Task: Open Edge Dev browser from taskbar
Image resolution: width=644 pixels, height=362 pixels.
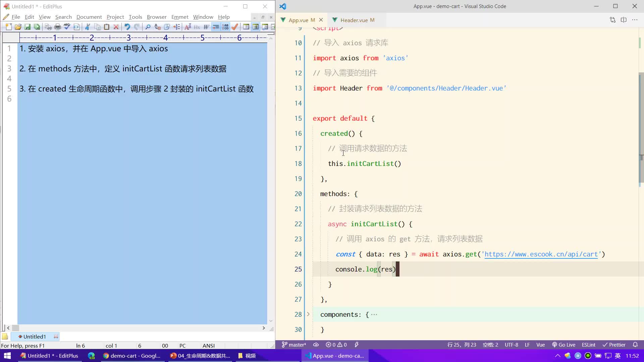Action: tap(91, 356)
